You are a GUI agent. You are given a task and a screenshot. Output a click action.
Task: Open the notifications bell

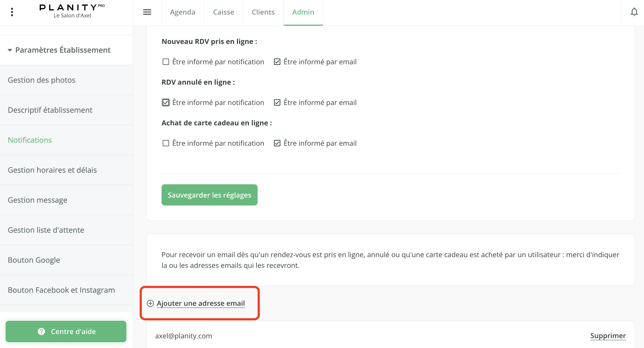[x=634, y=12]
